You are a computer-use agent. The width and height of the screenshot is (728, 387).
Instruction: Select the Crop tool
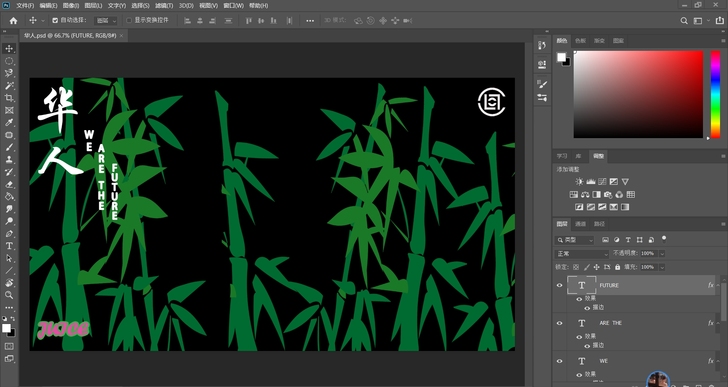pyautogui.click(x=9, y=98)
